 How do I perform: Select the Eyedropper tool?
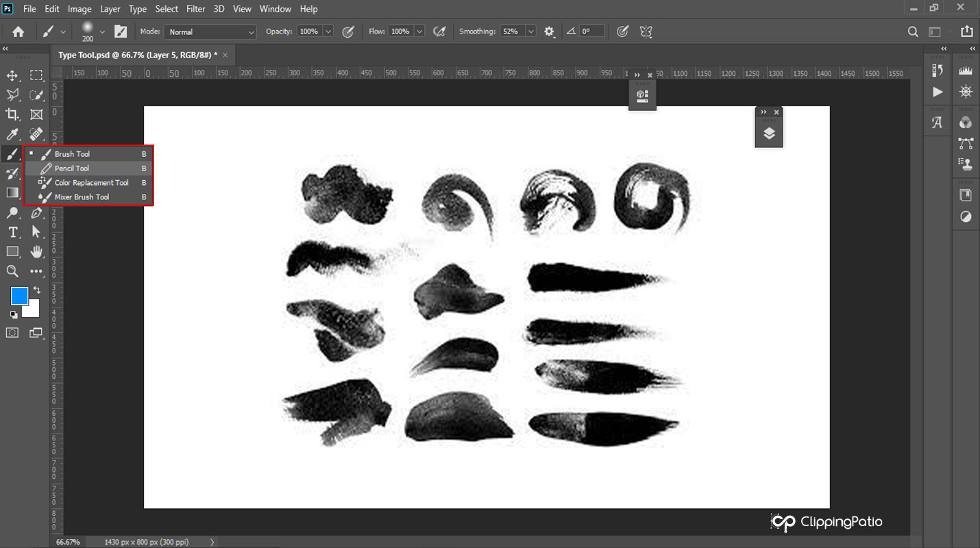click(12, 134)
